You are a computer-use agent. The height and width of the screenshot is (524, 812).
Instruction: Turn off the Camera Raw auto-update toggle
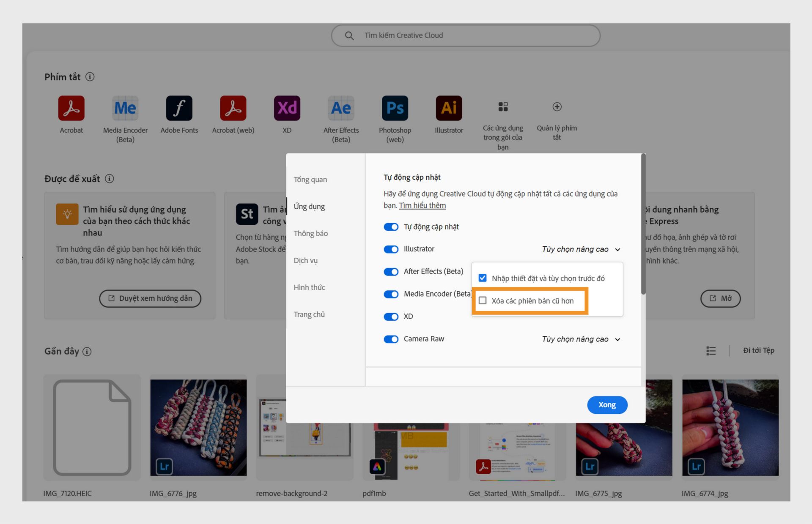click(x=391, y=339)
